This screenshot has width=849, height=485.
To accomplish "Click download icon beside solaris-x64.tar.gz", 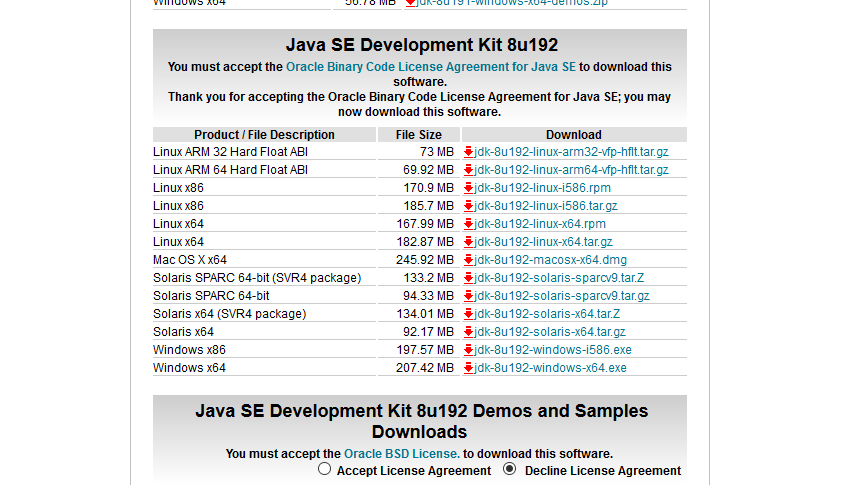I will click(468, 332).
